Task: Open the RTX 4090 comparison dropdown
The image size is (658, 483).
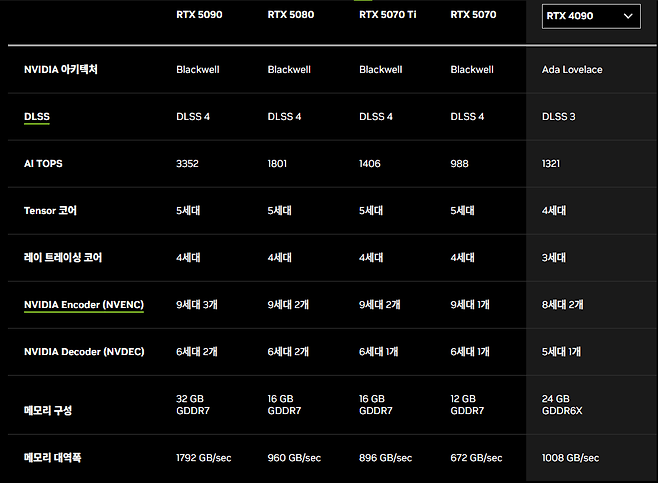Action: pos(590,15)
